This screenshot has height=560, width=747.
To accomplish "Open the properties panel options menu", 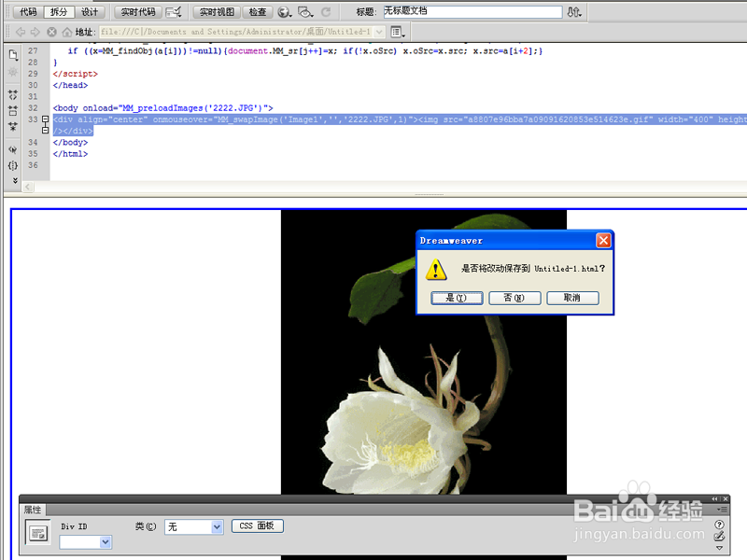I will (722, 510).
